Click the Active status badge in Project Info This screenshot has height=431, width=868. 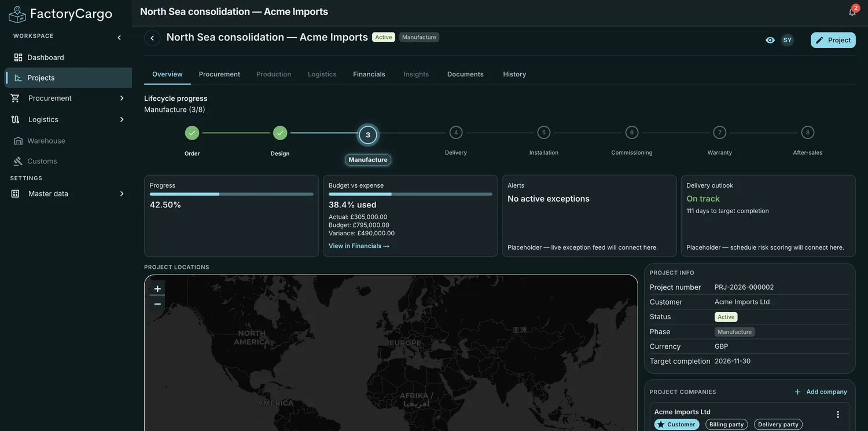(726, 317)
